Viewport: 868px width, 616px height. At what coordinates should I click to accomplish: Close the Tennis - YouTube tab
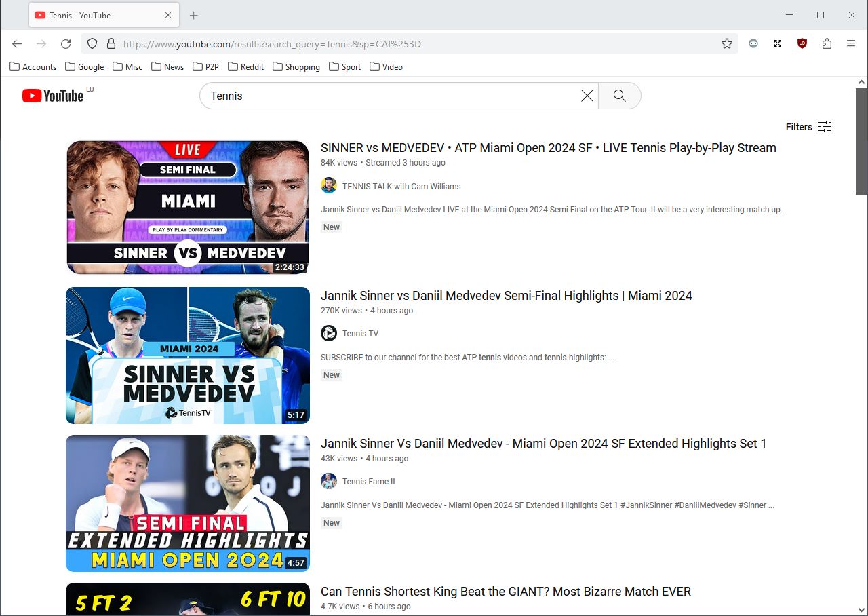click(x=168, y=15)
